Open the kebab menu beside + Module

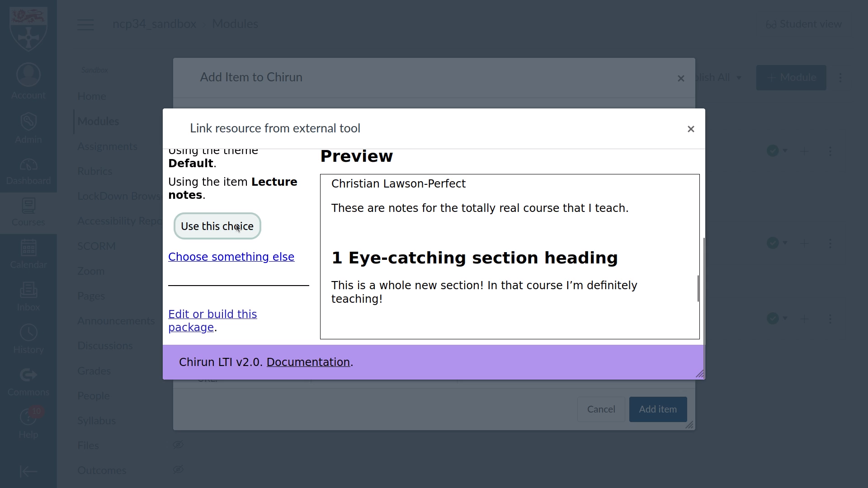click(x=840, y=78)
